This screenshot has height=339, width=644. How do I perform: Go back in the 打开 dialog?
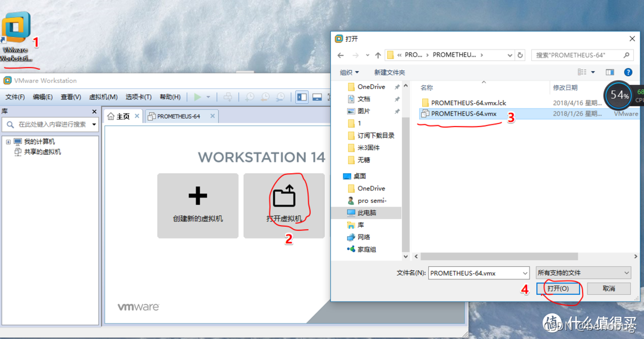(340, 55)
